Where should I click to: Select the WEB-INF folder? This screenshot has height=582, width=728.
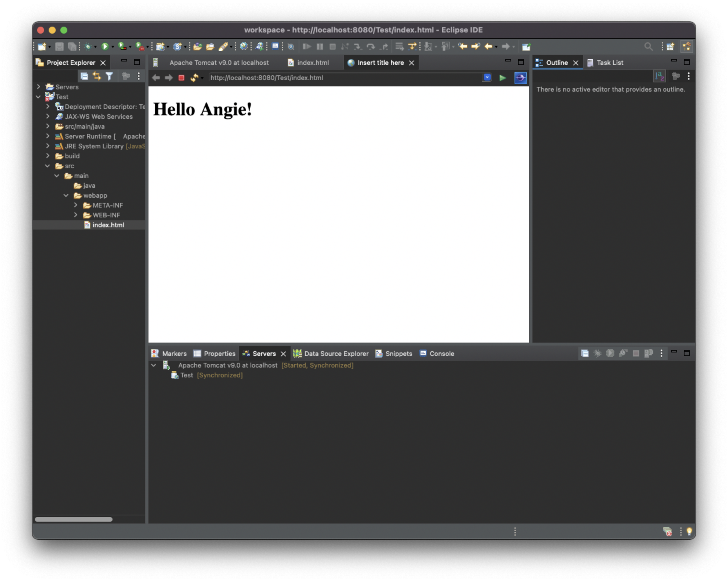[106, 215]
